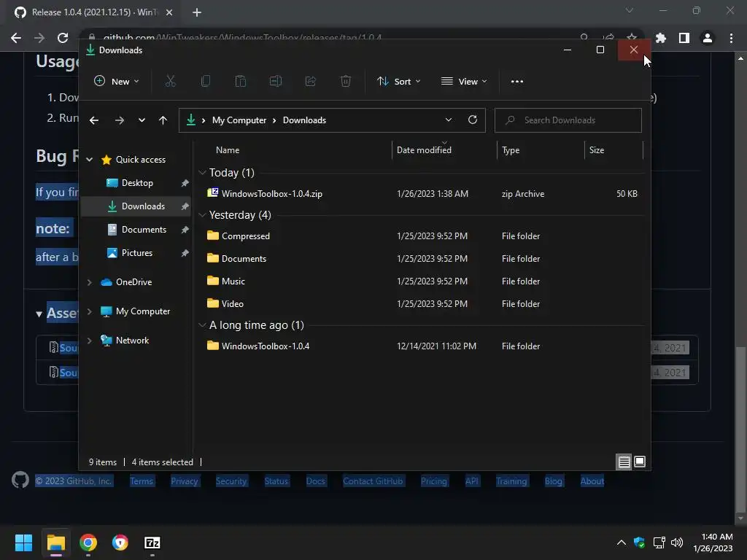This screenshot has height=560, width=747.
Task: Collapse the Today (1) group
Action: tap(202, 172)
